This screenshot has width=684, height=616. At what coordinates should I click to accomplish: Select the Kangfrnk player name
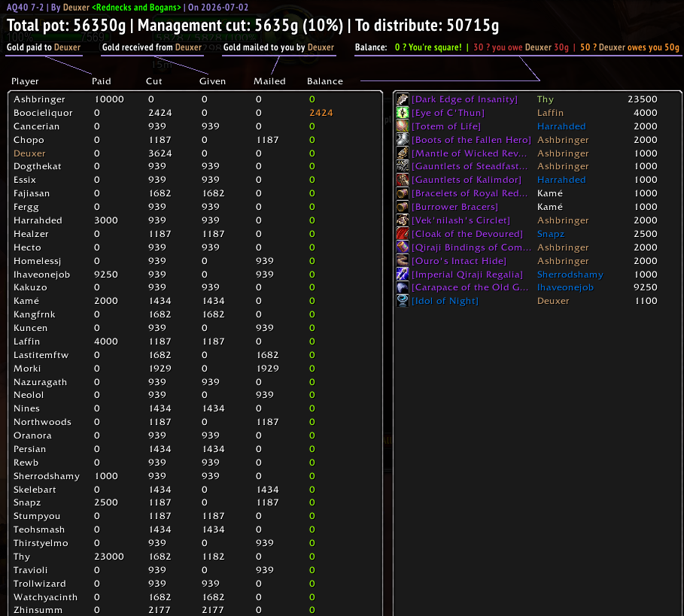click(x=34, y=314)
